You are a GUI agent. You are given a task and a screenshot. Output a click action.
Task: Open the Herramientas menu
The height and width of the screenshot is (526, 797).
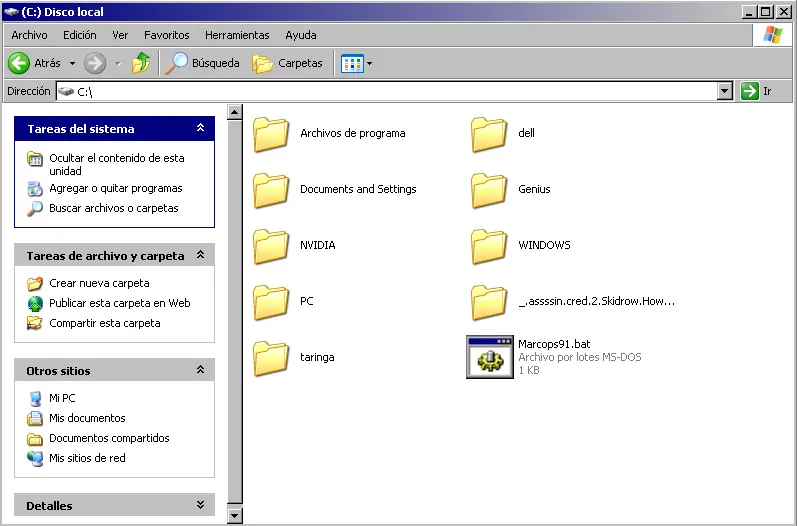(x=237, y=35)
